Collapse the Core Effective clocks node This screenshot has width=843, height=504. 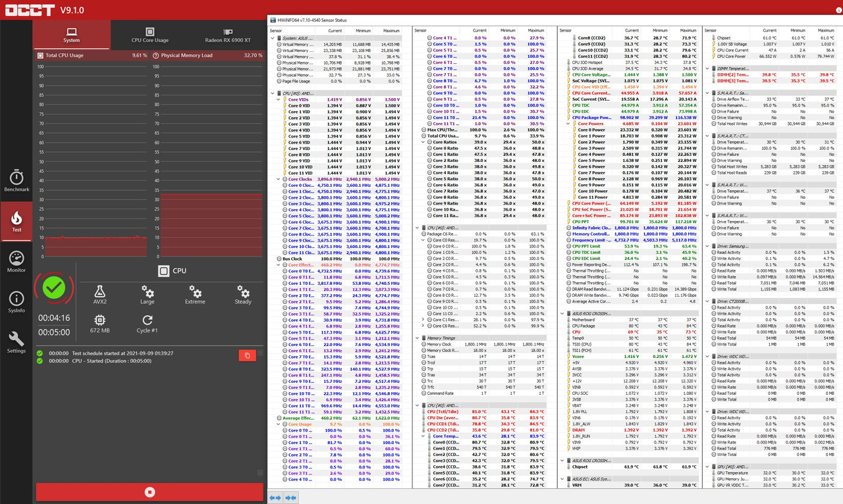coord(278,265)
